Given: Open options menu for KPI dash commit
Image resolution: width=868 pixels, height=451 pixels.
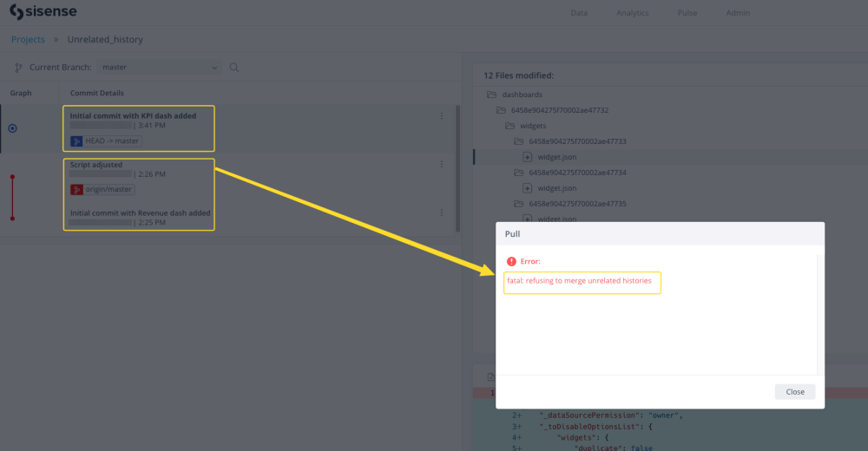Looking at the screenshot, I should 441,115.
